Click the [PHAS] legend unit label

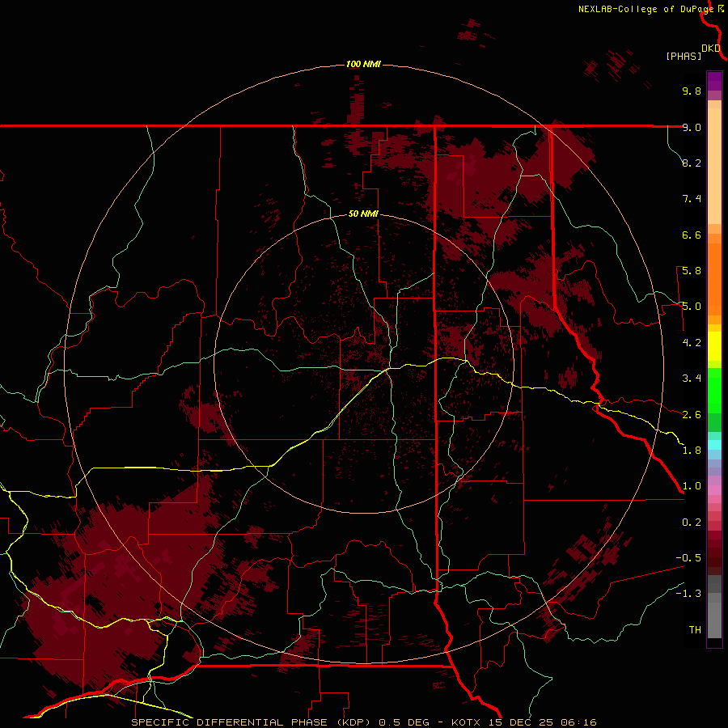(x=684, y=56)
